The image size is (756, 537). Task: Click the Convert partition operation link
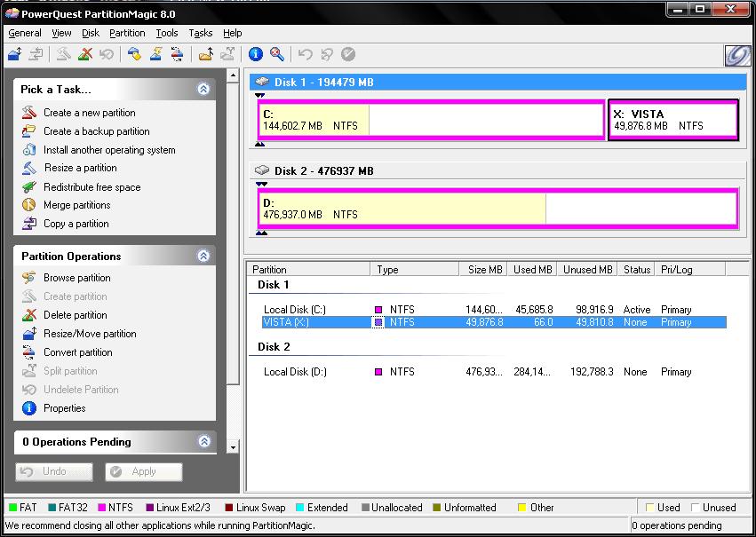(78, 352)
